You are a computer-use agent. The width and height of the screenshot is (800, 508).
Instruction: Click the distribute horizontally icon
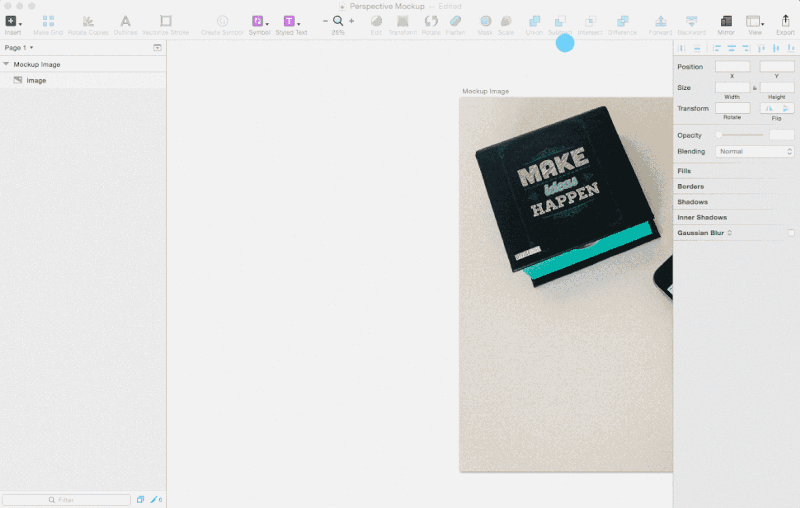click(682, 48)
